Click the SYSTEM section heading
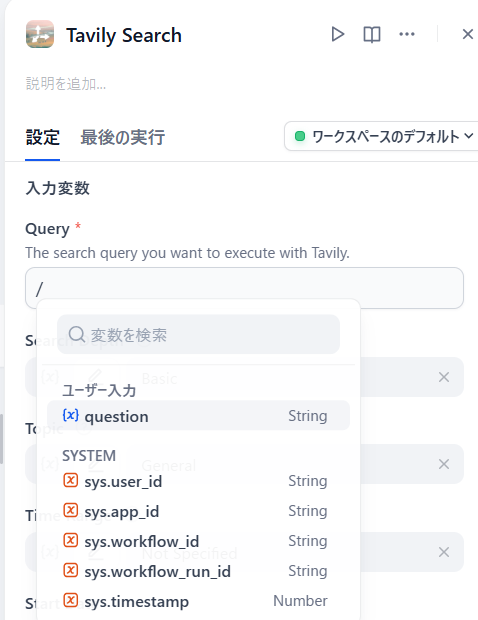The height and width of the screenshot is (620, 478). [89, 456]
